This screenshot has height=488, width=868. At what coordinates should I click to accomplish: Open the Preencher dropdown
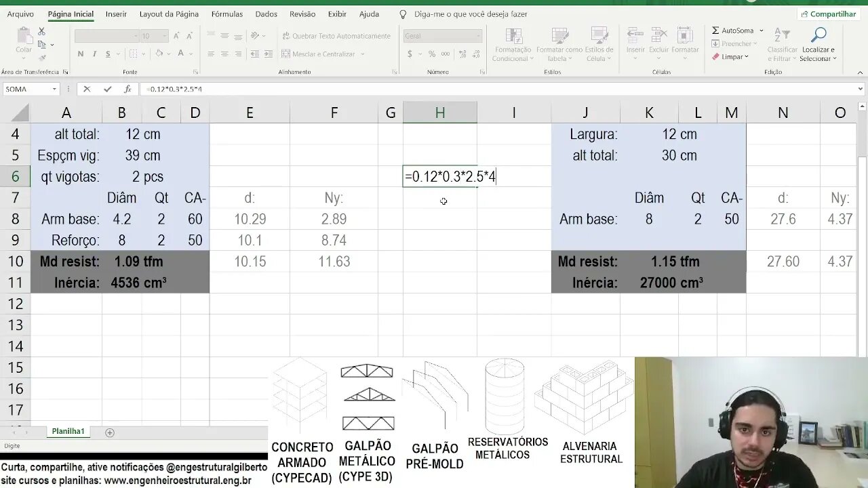pos(734,43)
